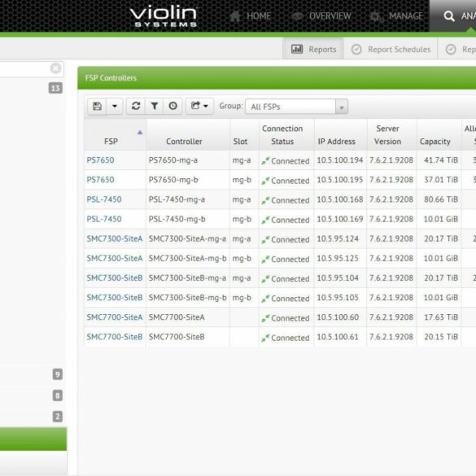The height and width of the screenshot is (476, 476).
Task: Click the save report icon
Action: tap(97, 107)
